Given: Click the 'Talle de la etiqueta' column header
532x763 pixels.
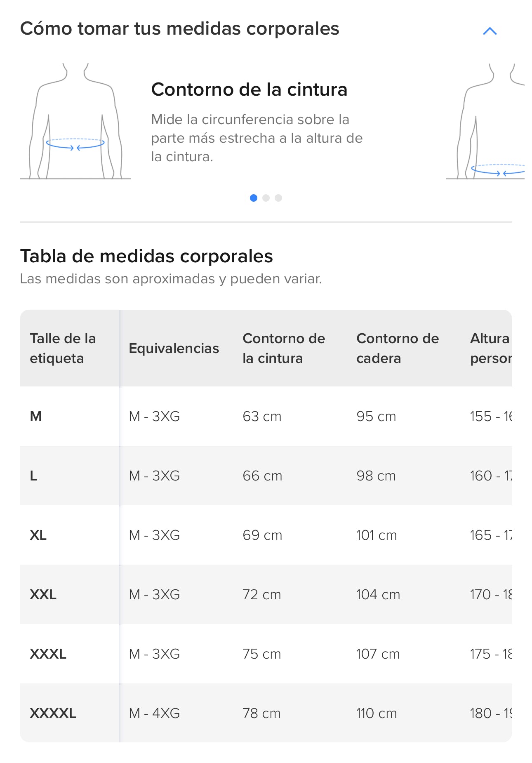Looking at the screenshot, I should tap(63, 348).
